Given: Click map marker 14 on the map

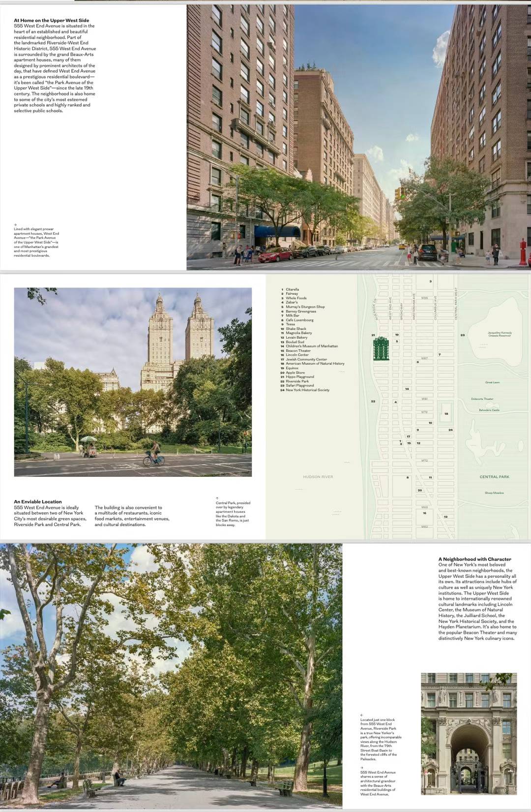Looking at the screenshot, I should pos(407,389).
